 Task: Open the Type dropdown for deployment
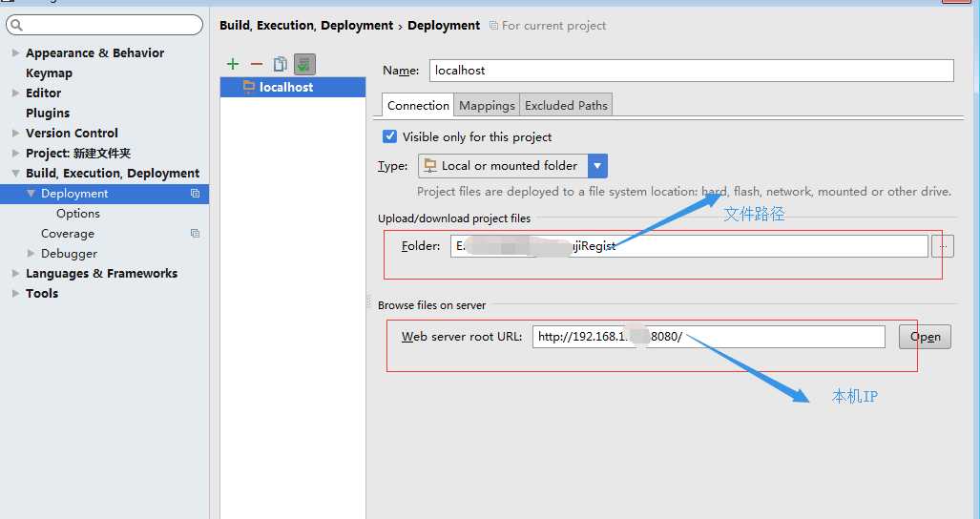597,166
